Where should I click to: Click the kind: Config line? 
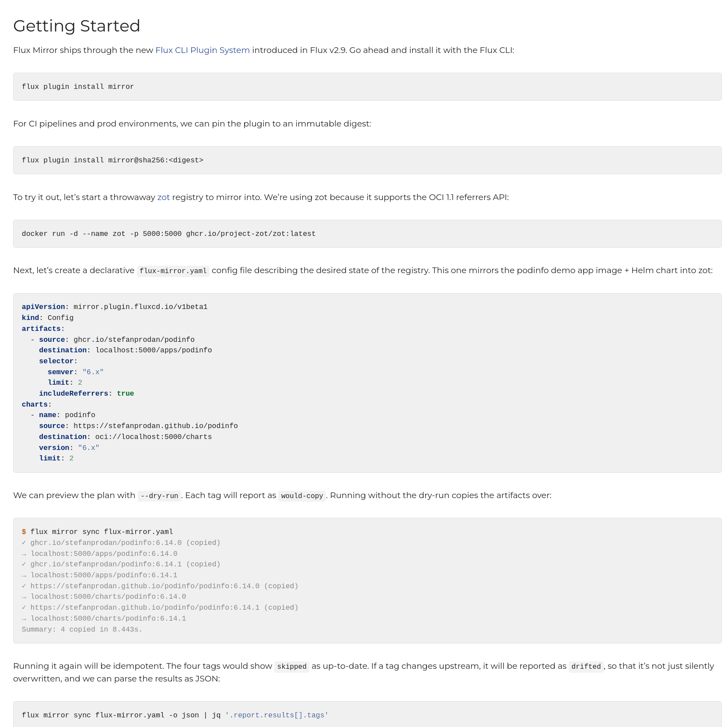48,318
